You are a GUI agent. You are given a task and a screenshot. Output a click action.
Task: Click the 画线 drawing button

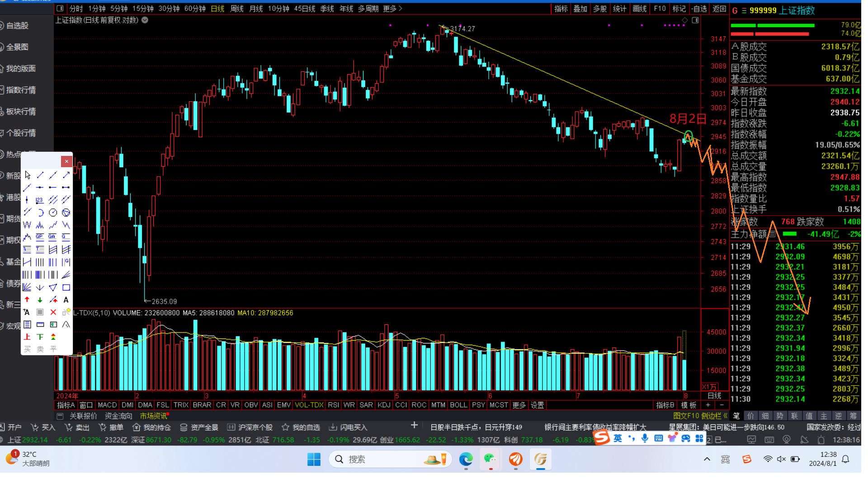click(639, 9)
